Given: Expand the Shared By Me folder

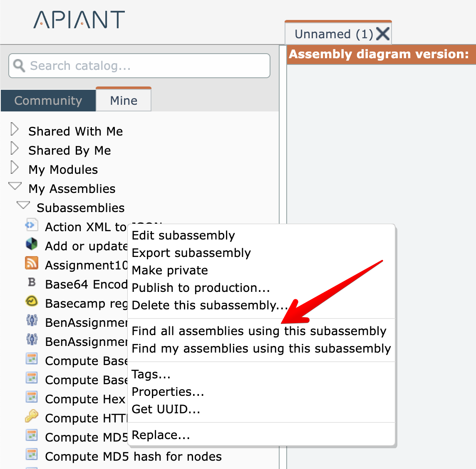Looking at the screenshot, I should coord(15,148).
